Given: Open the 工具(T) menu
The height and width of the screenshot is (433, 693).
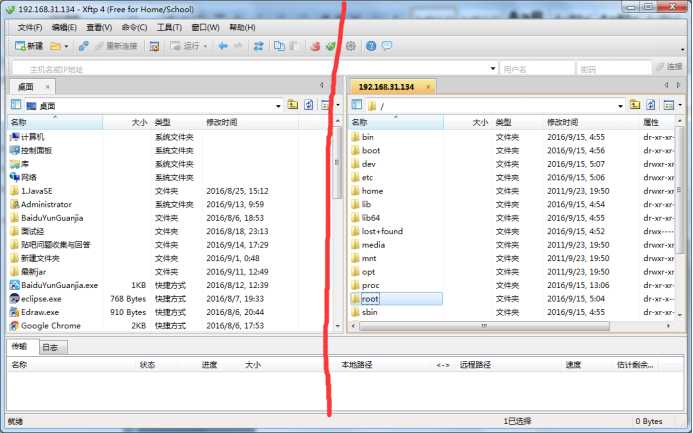Looking at the screenshot, I should [169, 27].
